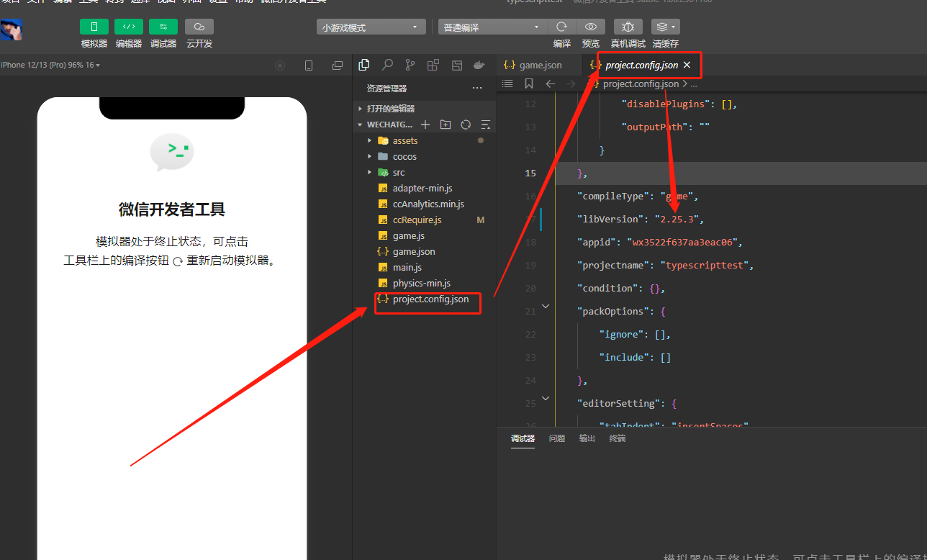Open main.js in the file tree
Viewport: 927px width, 560px height.
click(425, 267)
